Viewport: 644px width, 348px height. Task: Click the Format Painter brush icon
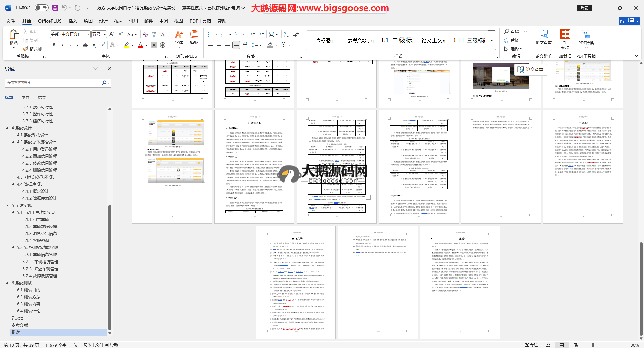point(26,49)
